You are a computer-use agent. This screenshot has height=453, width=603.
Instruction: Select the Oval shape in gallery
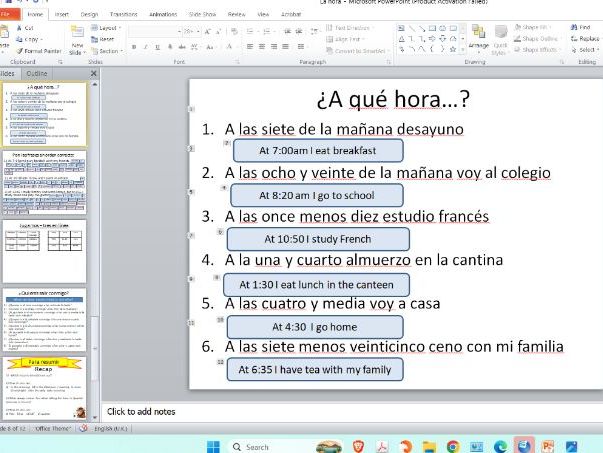point(443,28)
